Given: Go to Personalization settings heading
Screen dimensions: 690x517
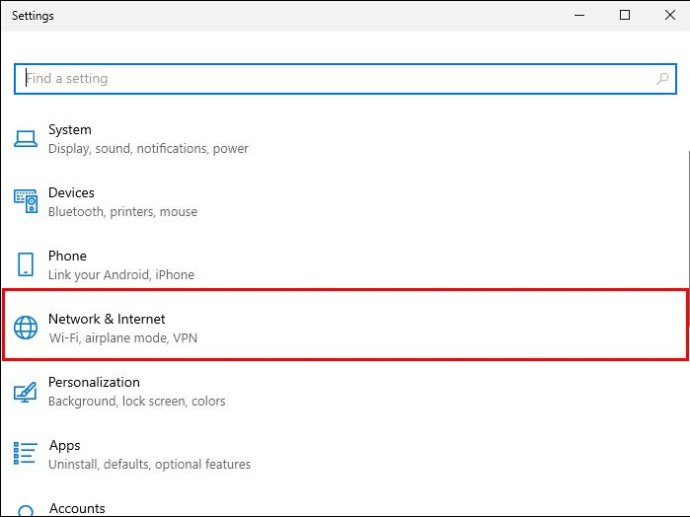Looking at the screenshot, I should pos(94,382).
